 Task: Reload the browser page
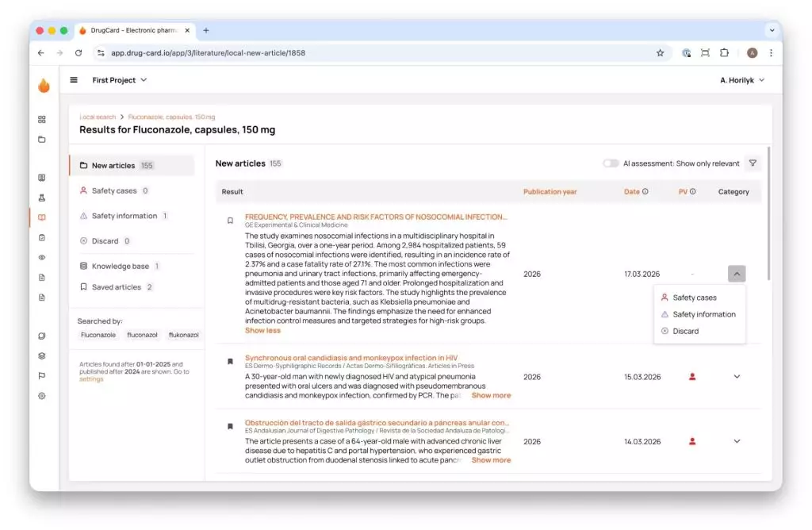(79, 53)
